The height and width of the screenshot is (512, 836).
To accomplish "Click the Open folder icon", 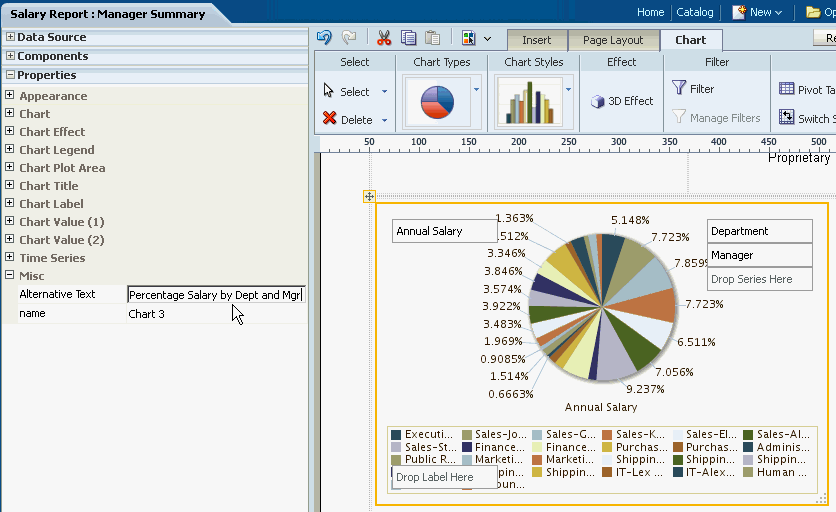I will pos(813,12).
